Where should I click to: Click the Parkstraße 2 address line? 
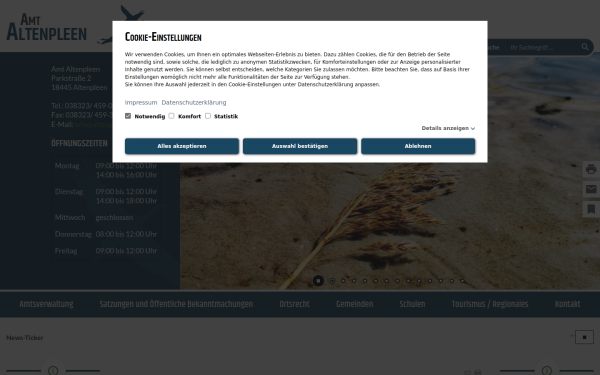coord(71,78)
